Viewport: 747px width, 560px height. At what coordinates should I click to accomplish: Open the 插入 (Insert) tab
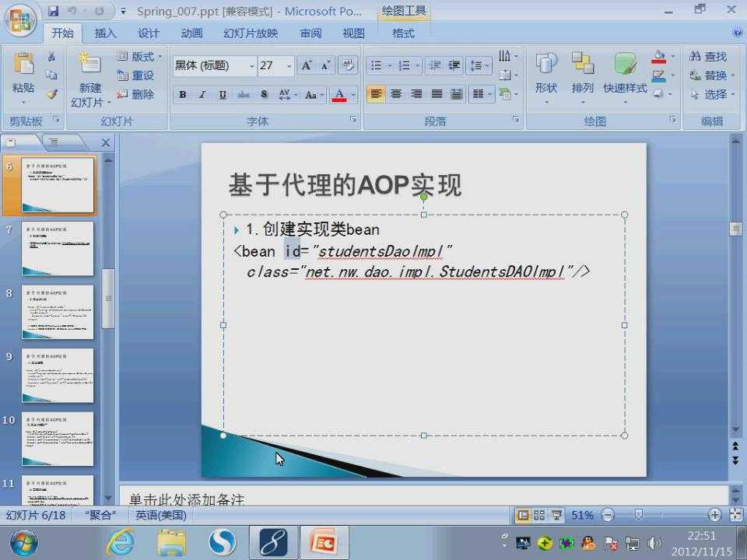(105, 33)
